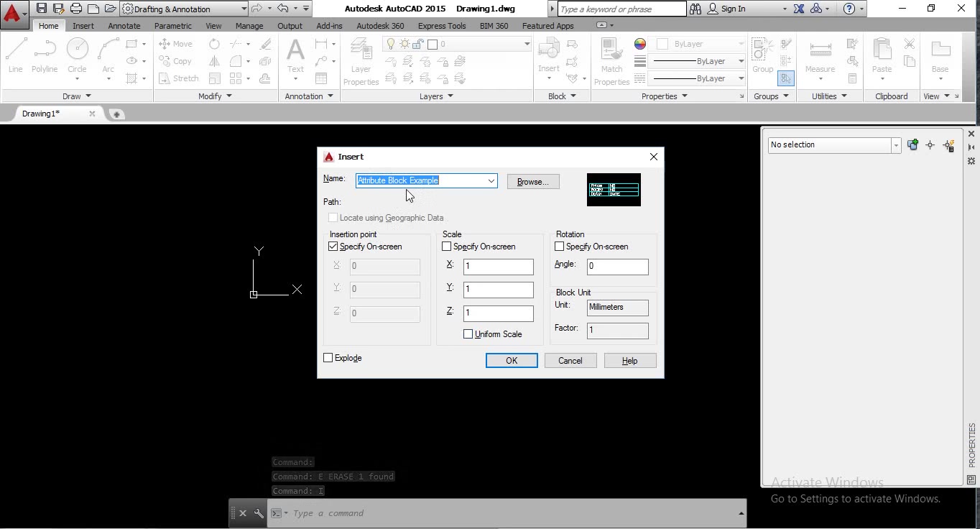
Task: Click the Save icon in quick access toolbar
Action: tap(42, 9)
